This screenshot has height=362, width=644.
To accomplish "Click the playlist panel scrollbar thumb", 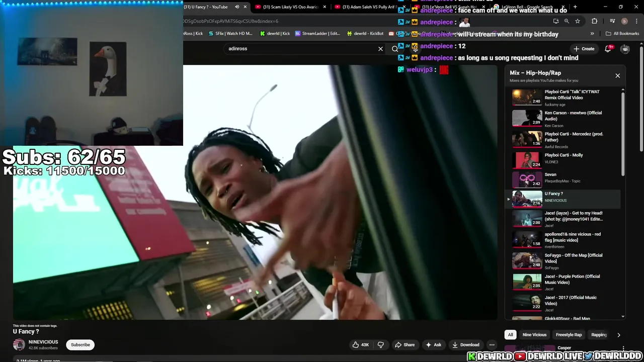I will click(x=623, y=134).
